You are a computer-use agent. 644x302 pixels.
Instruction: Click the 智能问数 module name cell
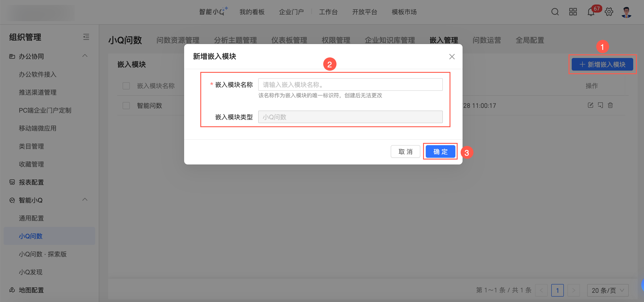149,106
